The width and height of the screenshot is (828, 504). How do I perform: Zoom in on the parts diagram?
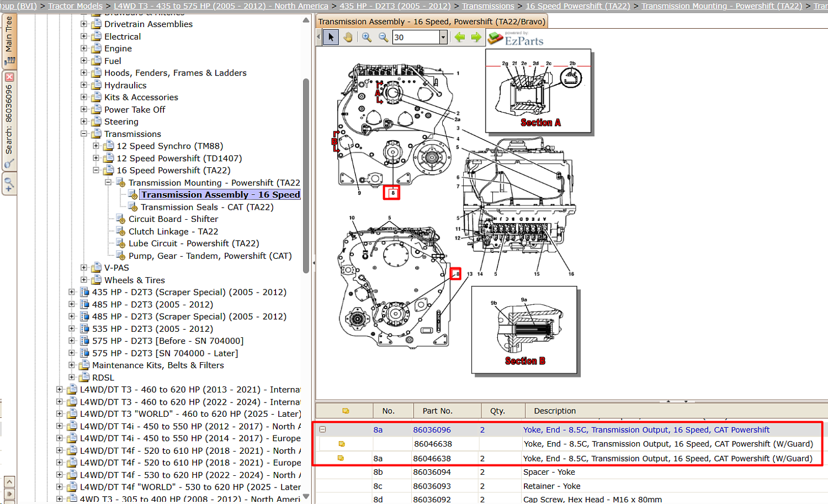pos(367,38)
